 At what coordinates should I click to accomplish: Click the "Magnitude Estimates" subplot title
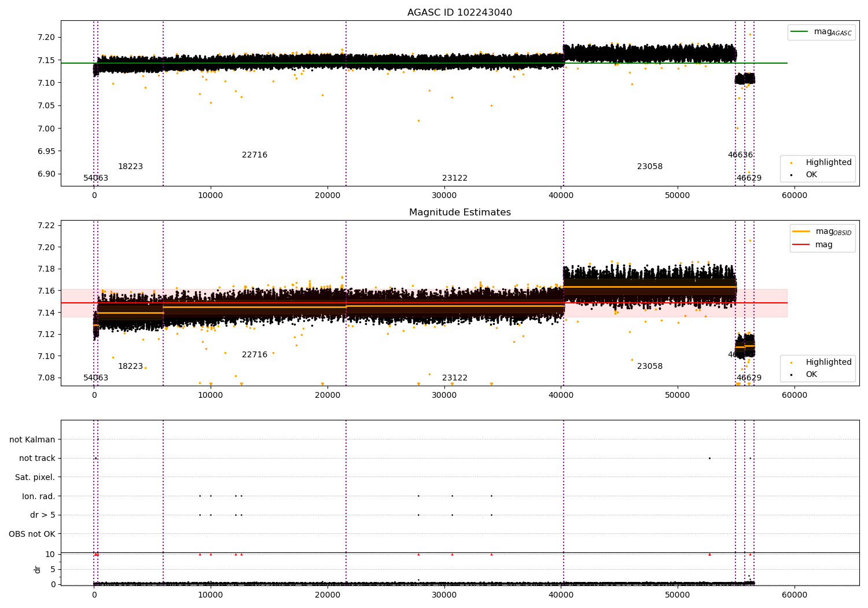click(x=459, y=213)
